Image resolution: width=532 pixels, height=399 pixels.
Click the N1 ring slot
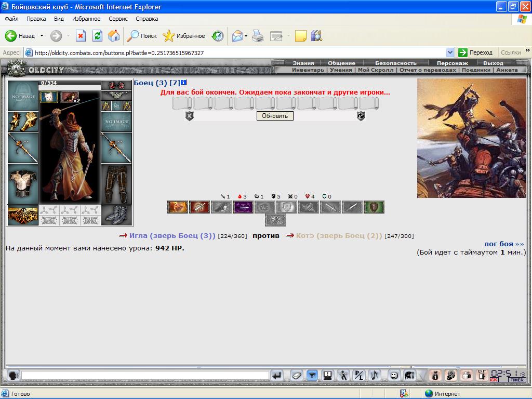116,106
